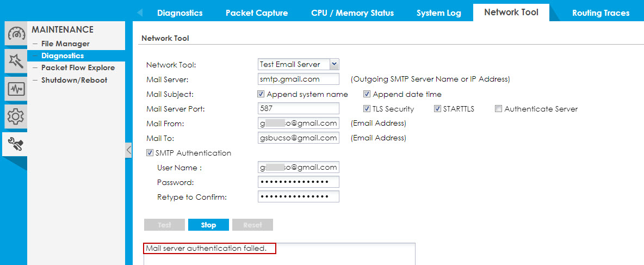Open the Monitor waveform icon in sidebar
The image size is (644, 265).
tap(16, 89)
